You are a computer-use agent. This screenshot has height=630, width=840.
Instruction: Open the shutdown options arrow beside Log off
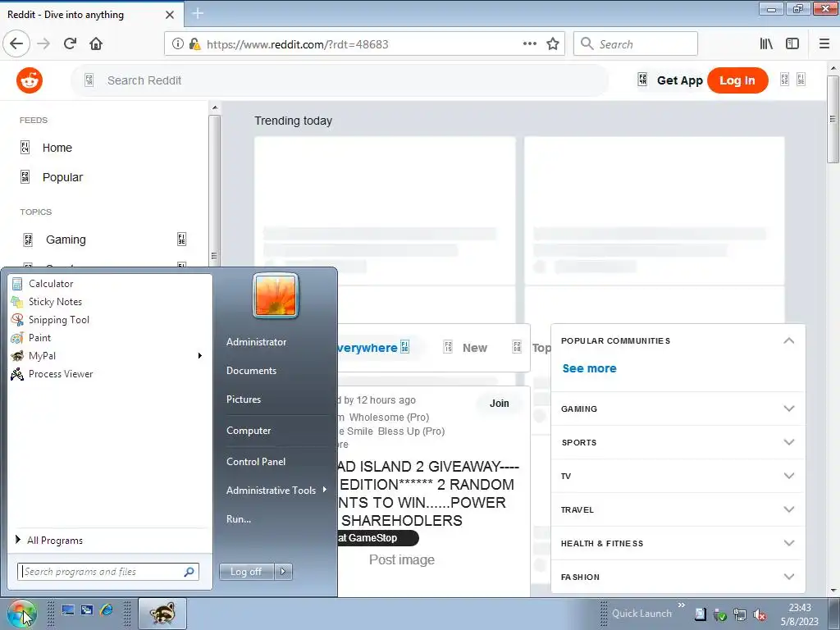pos(283,572)
